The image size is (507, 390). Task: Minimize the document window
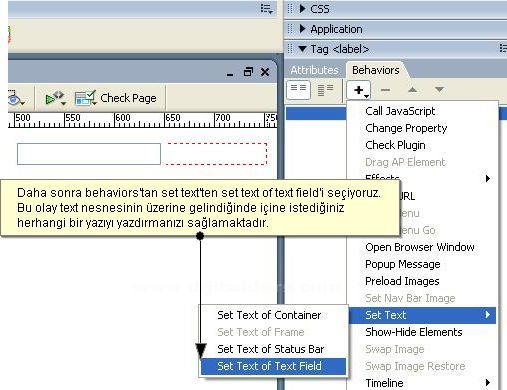point(230,74)
